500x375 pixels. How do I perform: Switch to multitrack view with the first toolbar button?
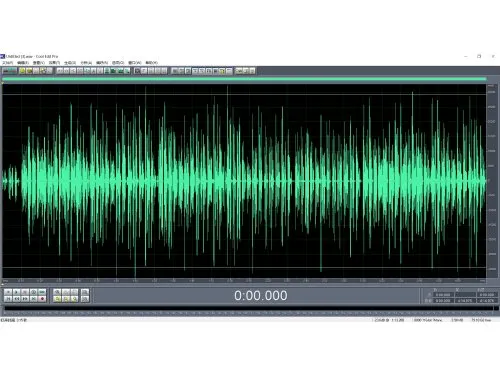point(10,71)
